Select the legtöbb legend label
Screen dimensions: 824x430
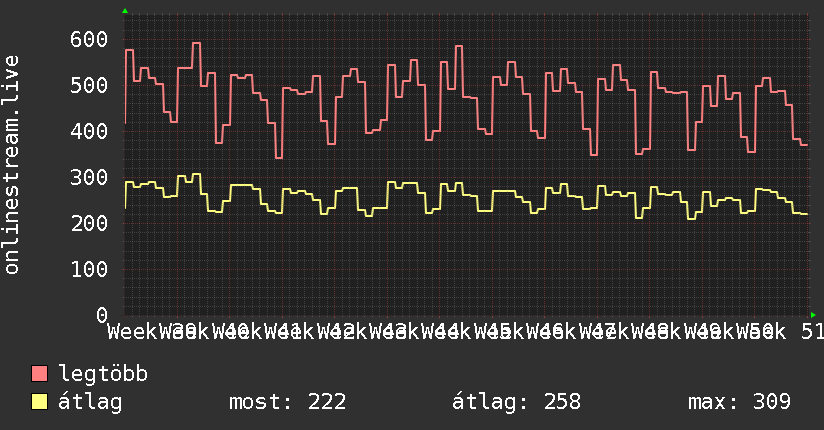point(103,374)
